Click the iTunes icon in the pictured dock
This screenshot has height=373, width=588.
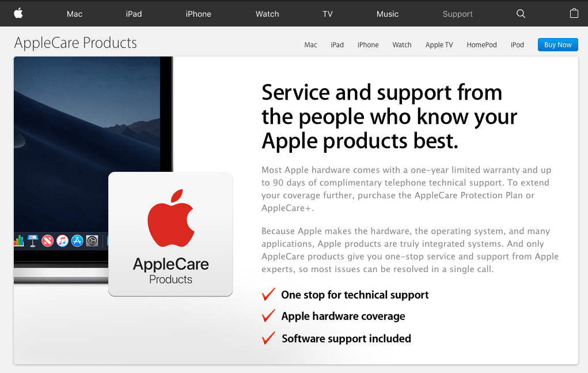tap(63, 240)
